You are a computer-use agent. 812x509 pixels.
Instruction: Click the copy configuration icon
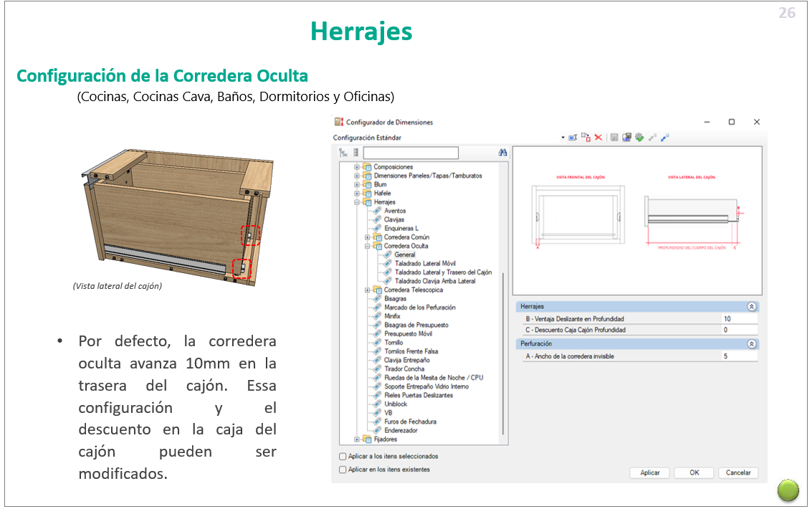click(586, 137)
